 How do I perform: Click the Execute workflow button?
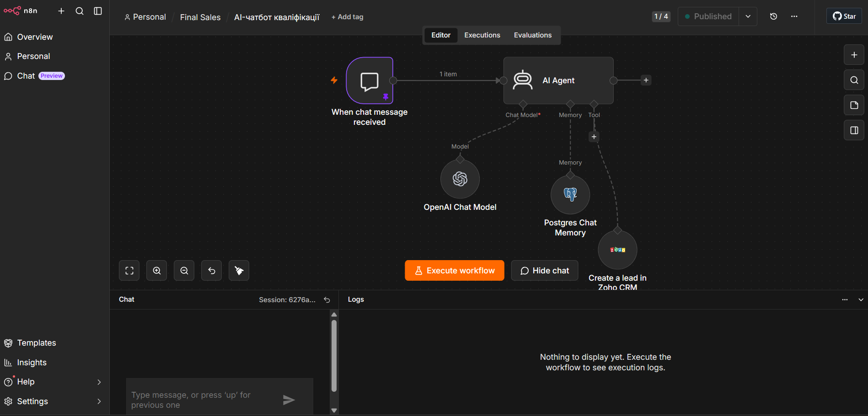455,271
